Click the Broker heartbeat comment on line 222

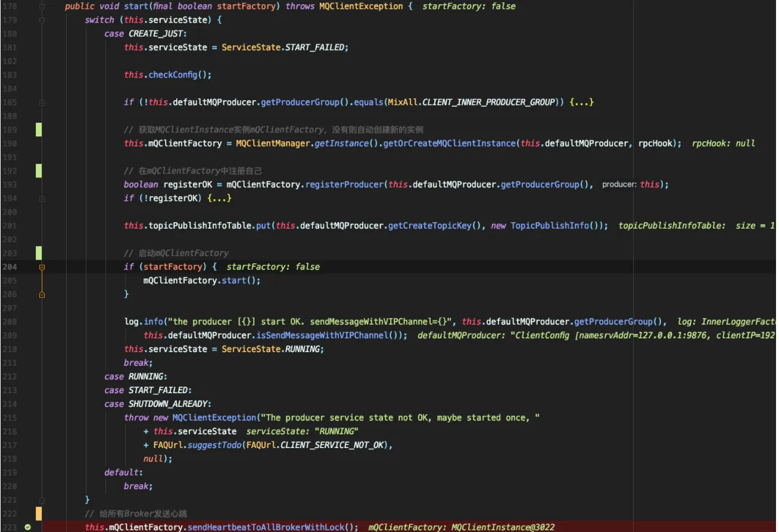tap(137, 514)
